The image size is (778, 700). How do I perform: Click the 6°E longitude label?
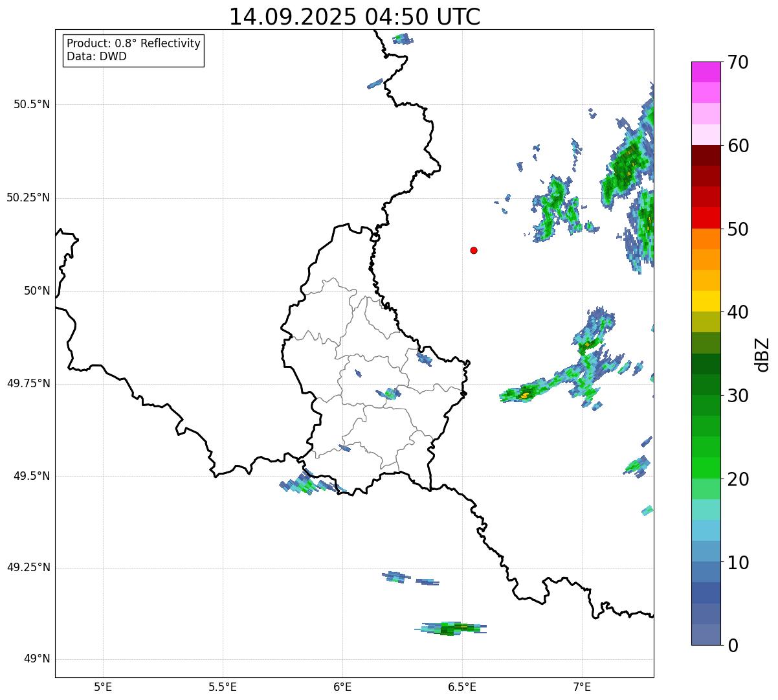342,686
